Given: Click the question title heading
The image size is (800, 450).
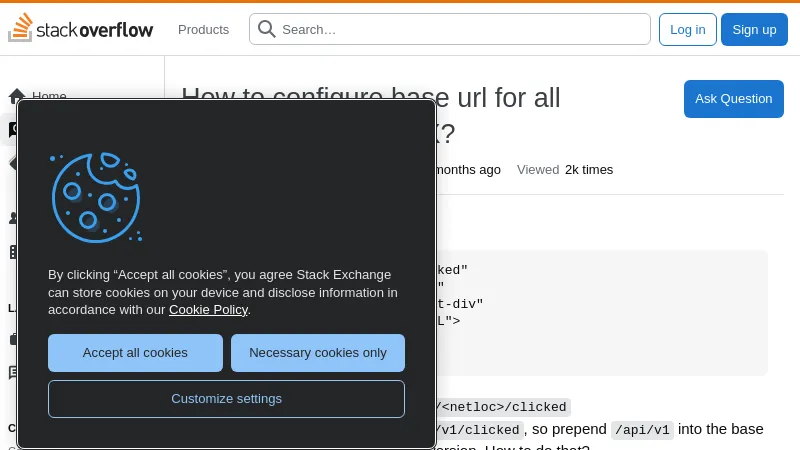Looking at the screenshot, I should [x=500, y=98].
